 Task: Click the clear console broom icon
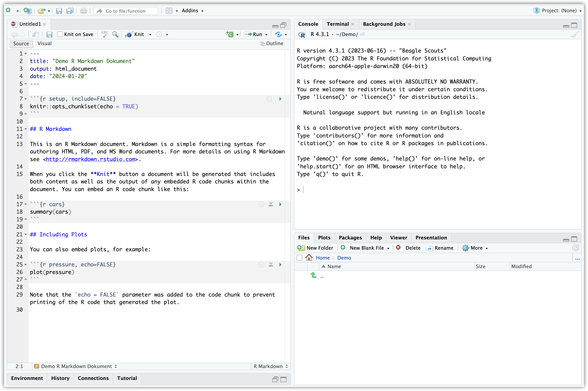point(575,34)
